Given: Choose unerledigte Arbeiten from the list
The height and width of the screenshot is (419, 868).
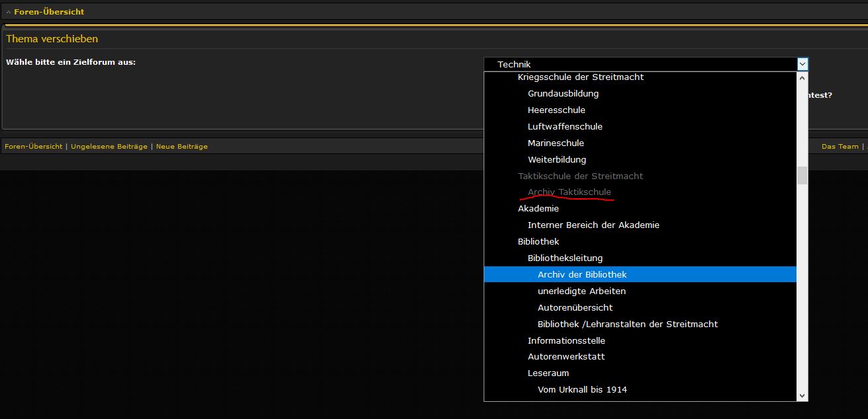Looking at the screenshot, I should [x=582, y=291].
